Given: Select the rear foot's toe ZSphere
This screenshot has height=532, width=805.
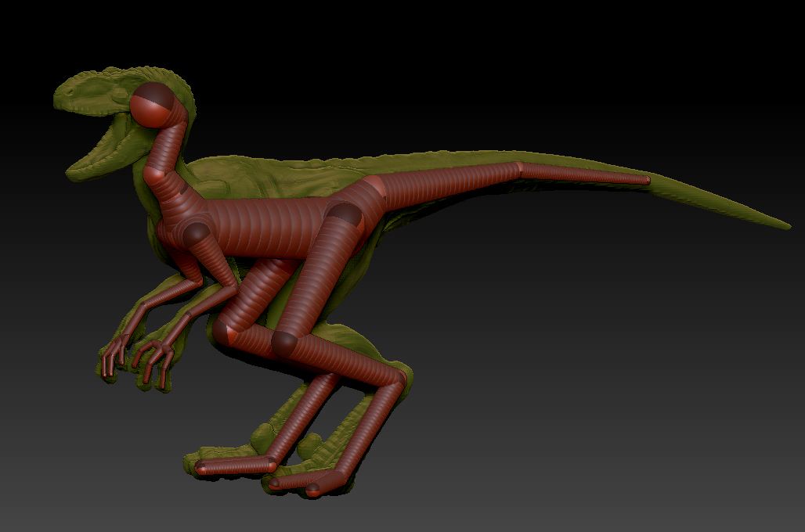Looking at the screenshot, I should (312, 489).
